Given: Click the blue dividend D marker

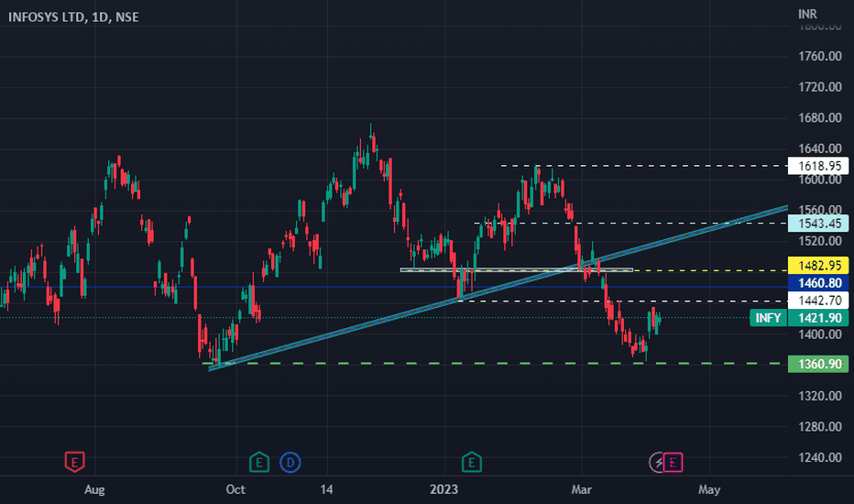Looking at the screenshot, I should (290, 463).
